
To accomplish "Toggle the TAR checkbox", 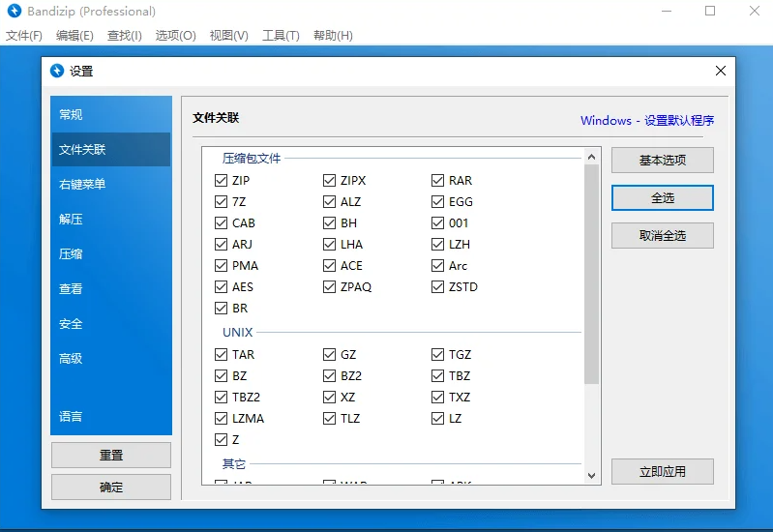I will 221,354.
